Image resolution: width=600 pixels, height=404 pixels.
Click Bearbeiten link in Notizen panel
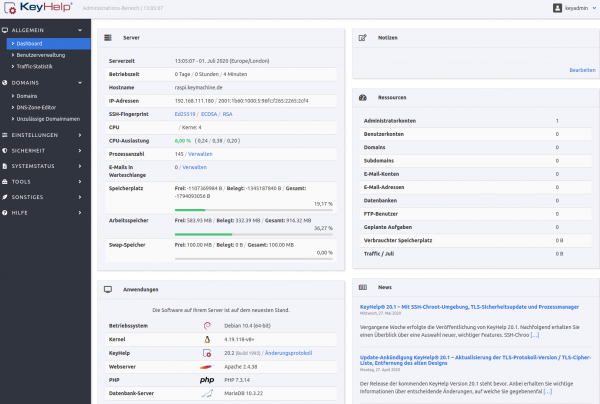(x=582, y=70)
